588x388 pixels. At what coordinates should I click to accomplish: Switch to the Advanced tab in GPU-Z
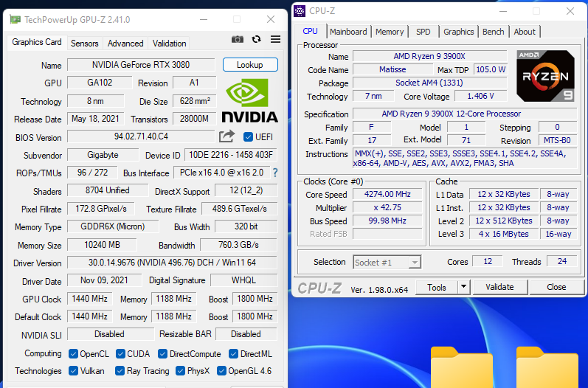pyautogui.click(x=125, y=44)
